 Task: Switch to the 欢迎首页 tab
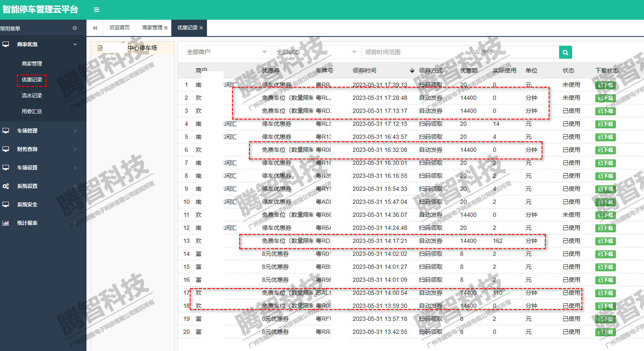(119, 28)
